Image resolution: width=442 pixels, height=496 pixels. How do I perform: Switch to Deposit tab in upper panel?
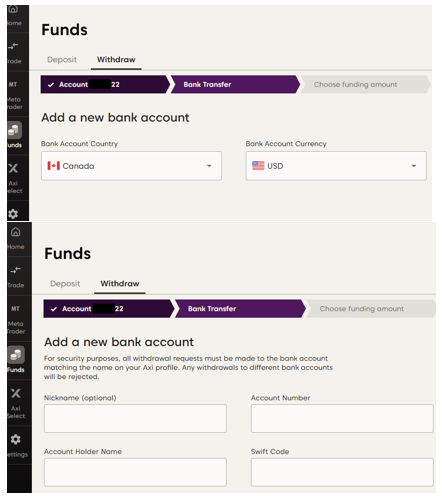(x=62, y=60)
